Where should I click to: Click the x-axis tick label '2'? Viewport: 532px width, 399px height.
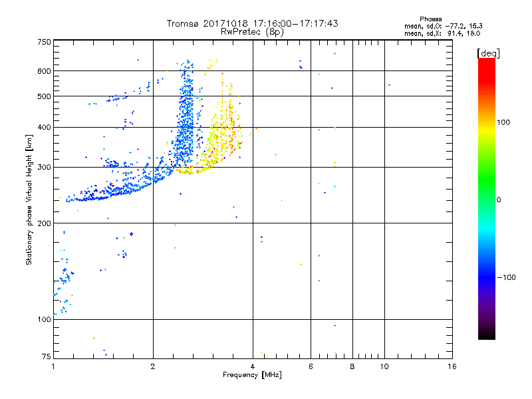[153, 366]
